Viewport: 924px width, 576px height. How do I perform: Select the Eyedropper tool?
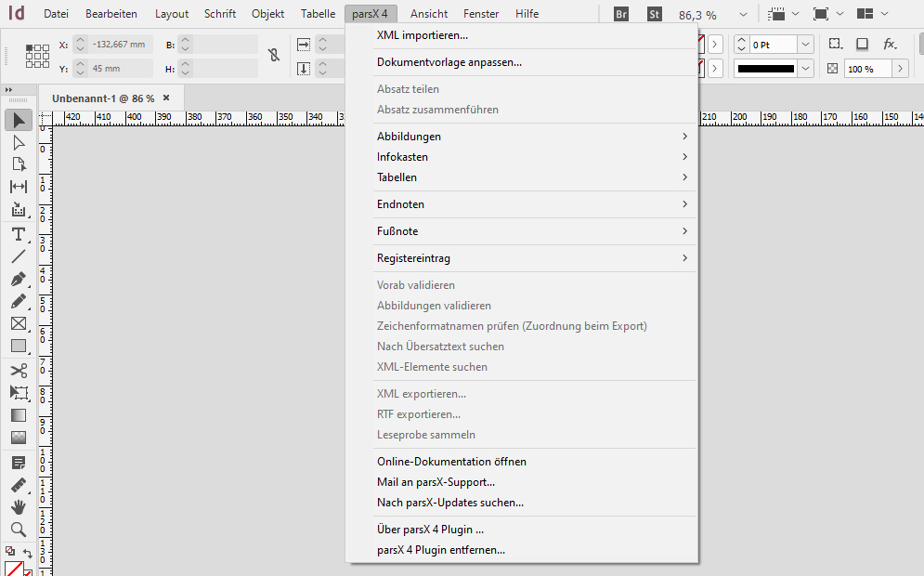tap(19, 485)
